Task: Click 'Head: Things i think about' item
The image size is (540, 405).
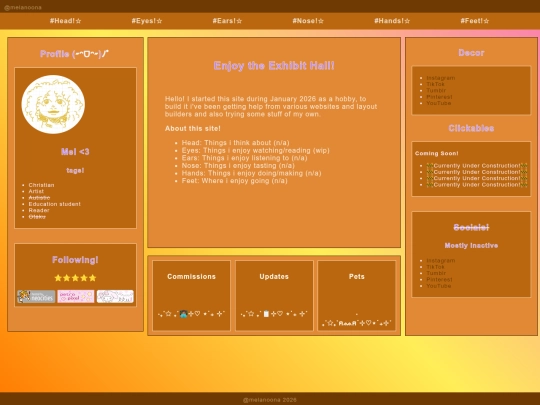Action: [236, 143]
